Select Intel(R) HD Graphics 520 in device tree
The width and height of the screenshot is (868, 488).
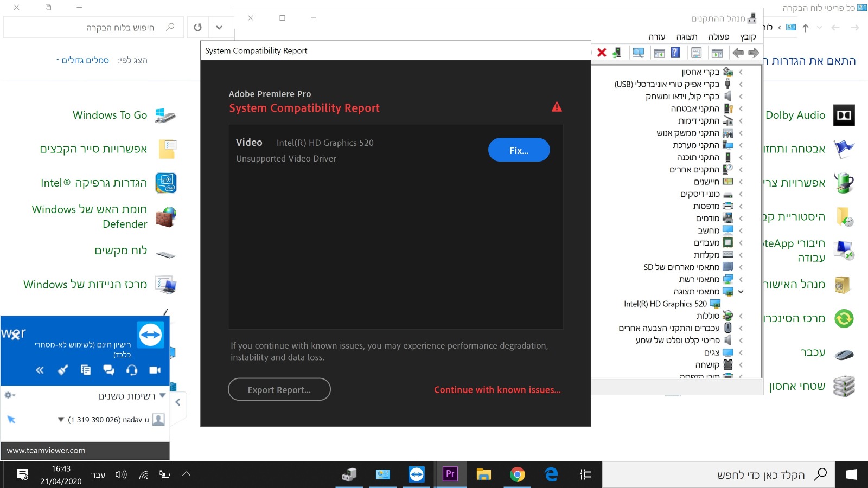(x=672, y=304)
